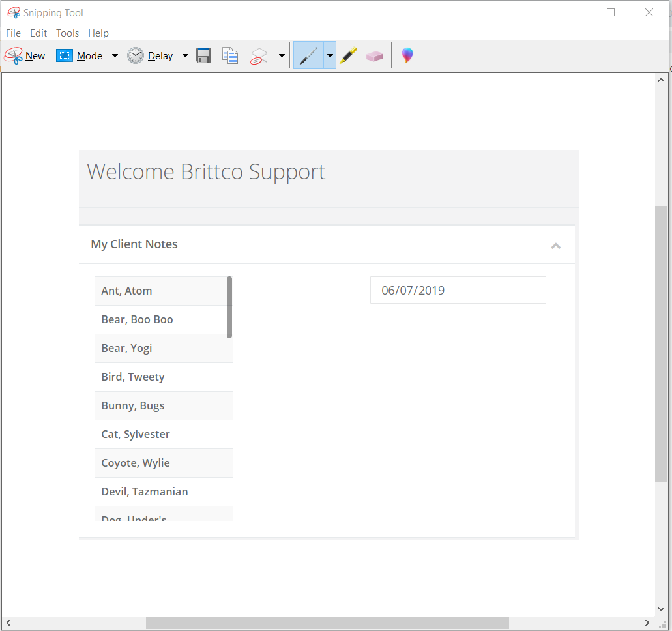
Task: Select the Highlighter tool
Action: pos(349,56)
